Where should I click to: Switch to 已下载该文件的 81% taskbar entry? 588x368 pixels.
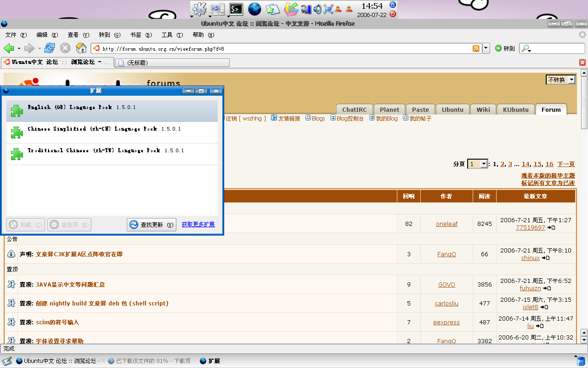(149, 361)
